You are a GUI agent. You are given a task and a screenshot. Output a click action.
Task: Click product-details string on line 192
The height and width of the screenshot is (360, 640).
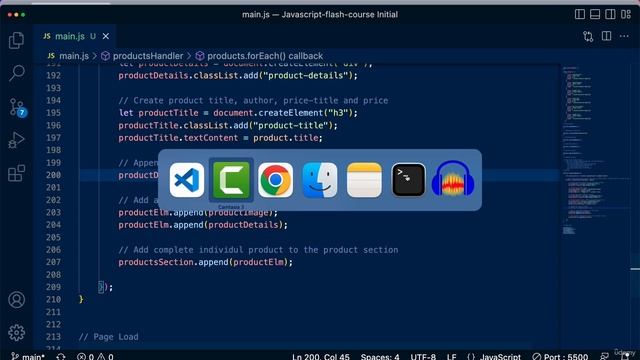click(304, 76)
